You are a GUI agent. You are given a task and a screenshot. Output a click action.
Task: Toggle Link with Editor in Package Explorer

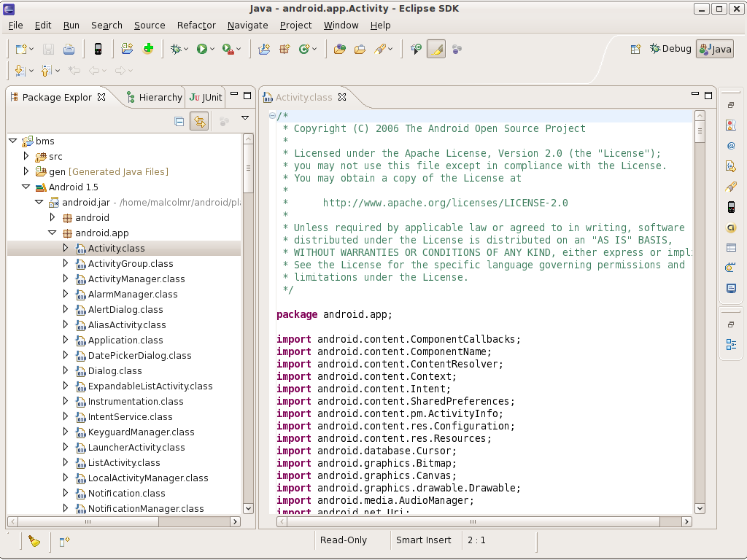click(x=200, y=121)
